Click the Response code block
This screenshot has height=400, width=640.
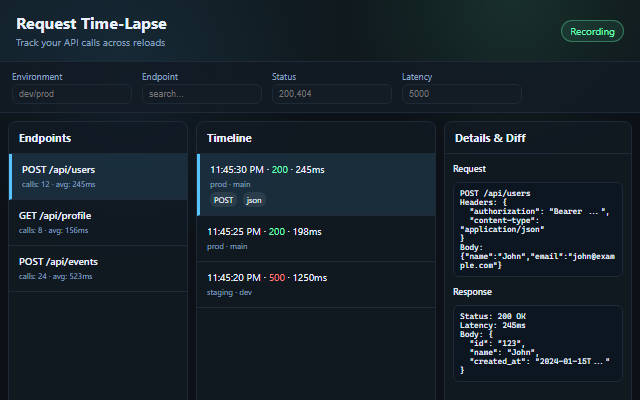click(538, 342)
